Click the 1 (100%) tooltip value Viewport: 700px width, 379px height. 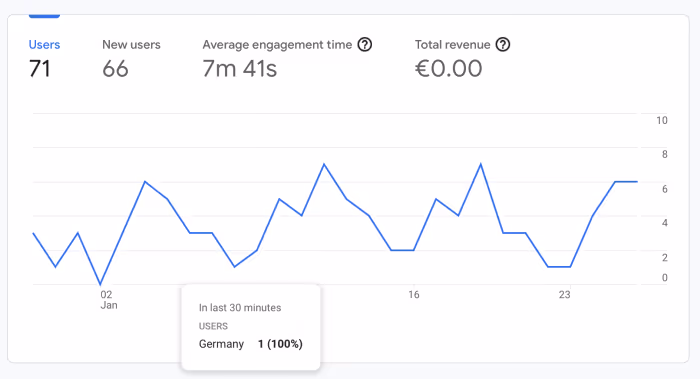click(280, 344)
